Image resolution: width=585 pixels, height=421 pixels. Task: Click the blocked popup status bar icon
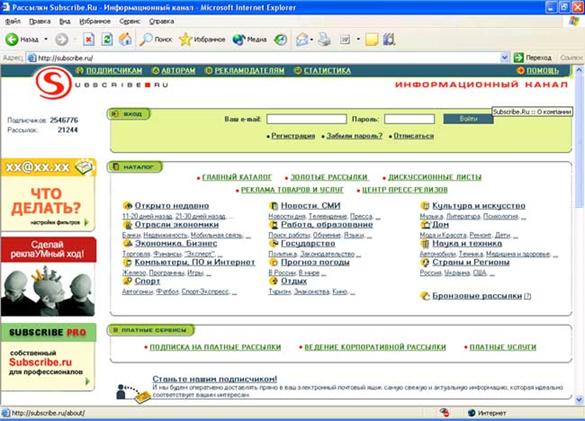[444, 412]
